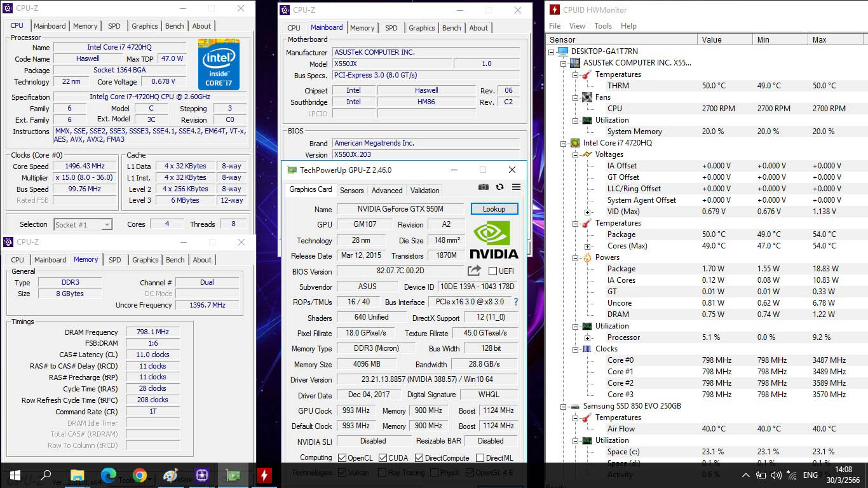Open File Explorer from the taskbar
Viewport: 868px width, 488px height.
(x=77, y=475)
